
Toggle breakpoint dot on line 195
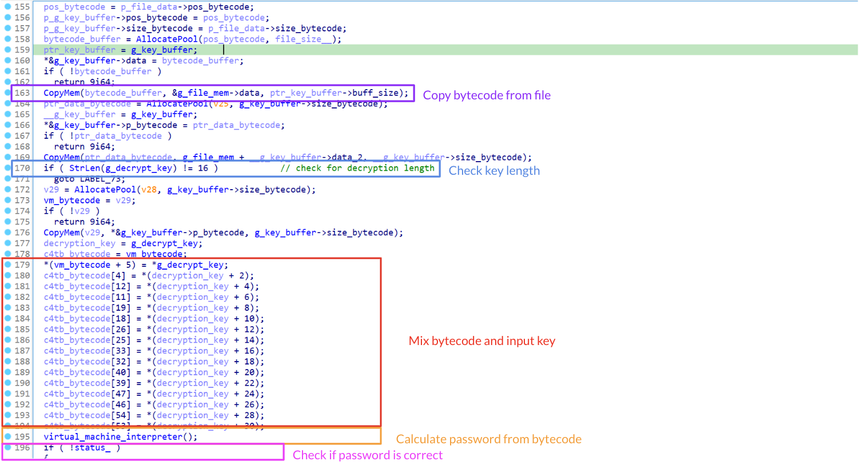tap(8, 436)
